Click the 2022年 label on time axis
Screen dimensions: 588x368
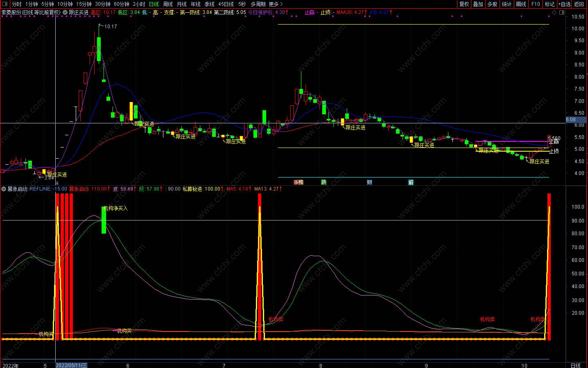[x=11, y=365]
